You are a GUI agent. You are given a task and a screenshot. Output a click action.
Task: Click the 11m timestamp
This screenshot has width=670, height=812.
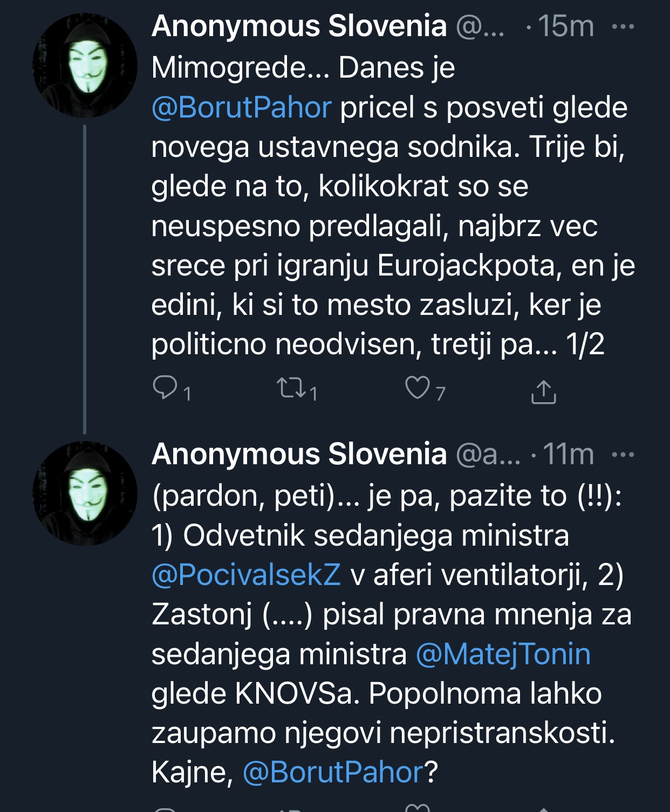568,455
